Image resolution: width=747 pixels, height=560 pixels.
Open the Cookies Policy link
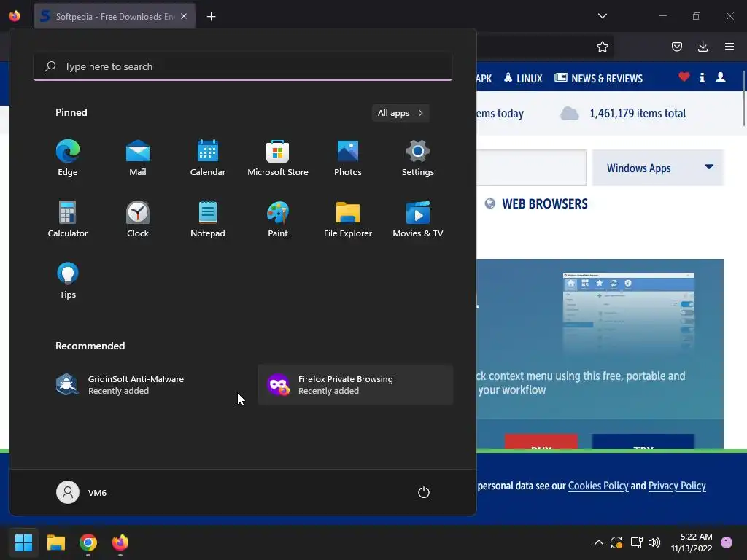598,486
